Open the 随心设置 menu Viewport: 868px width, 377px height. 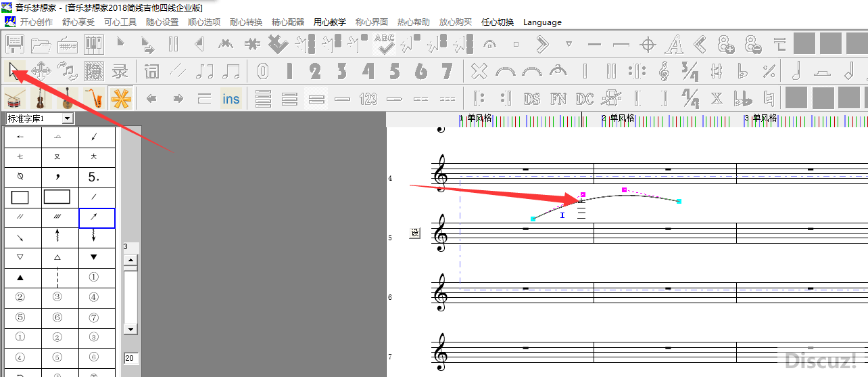162,22
